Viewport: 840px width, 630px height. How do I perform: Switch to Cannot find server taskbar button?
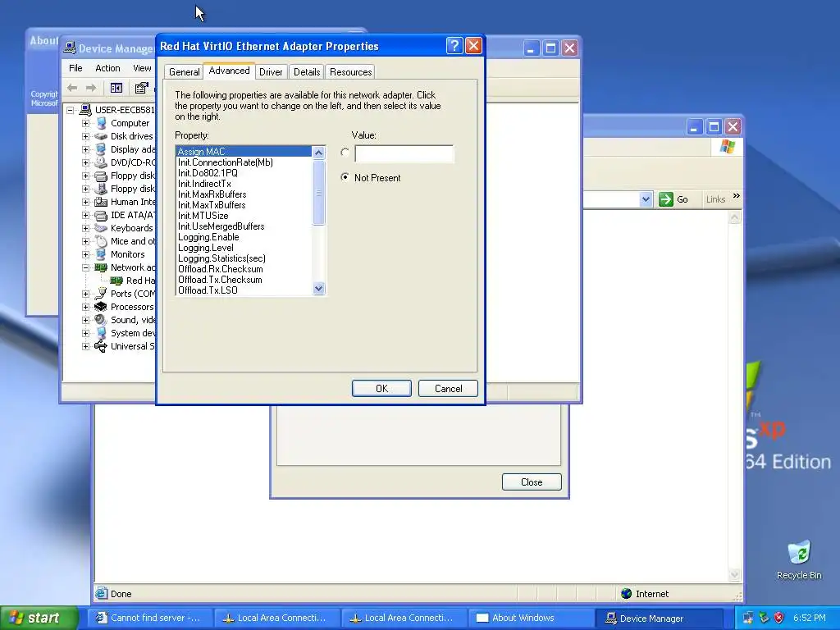point(151,619)
